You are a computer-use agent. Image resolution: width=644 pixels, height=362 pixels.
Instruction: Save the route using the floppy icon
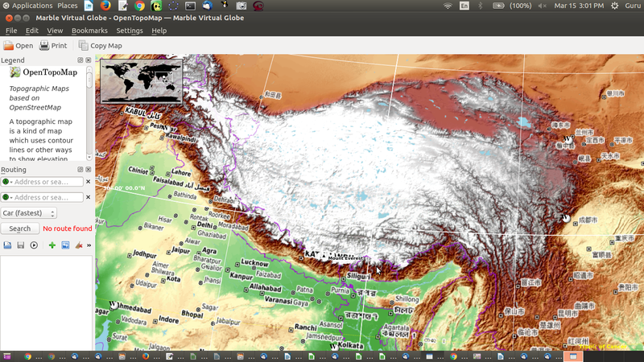pyautogui.click(x=21, y=245)
